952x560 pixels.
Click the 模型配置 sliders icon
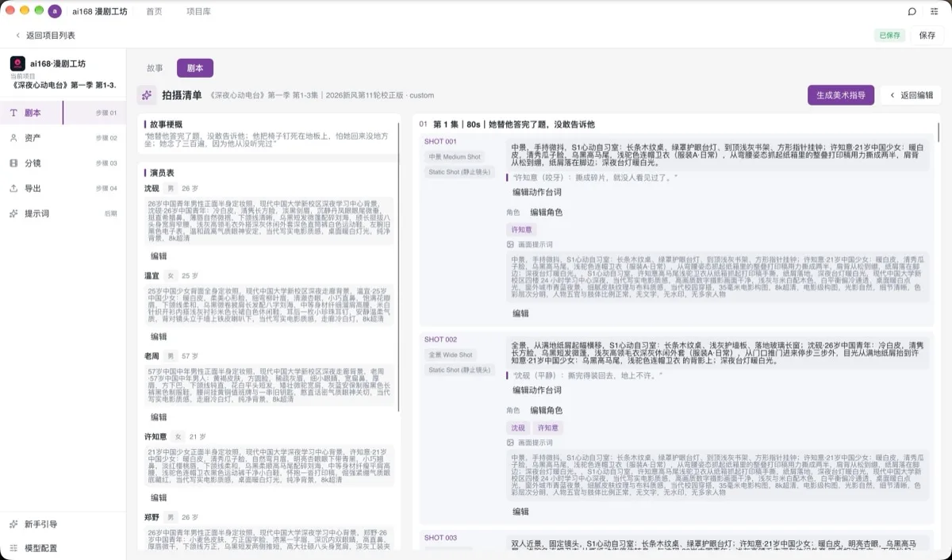point(13,548)
